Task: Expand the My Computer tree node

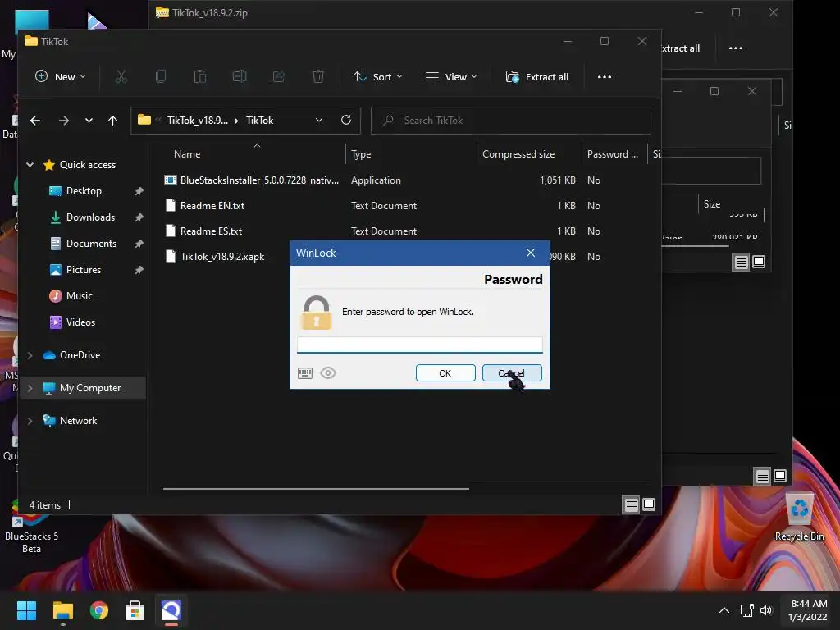Action: (30, 388)
